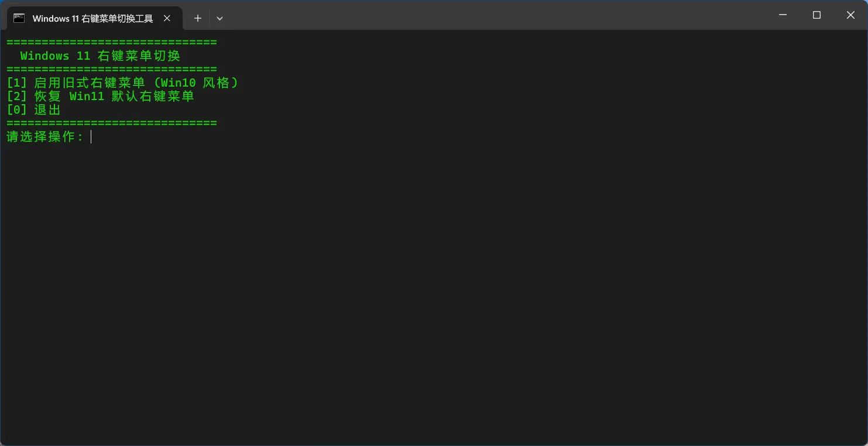Image resolution: width=868 pixels, height=446 pixels.
Task: Click the blinking terminal cursor
Action: coord(91,136)
